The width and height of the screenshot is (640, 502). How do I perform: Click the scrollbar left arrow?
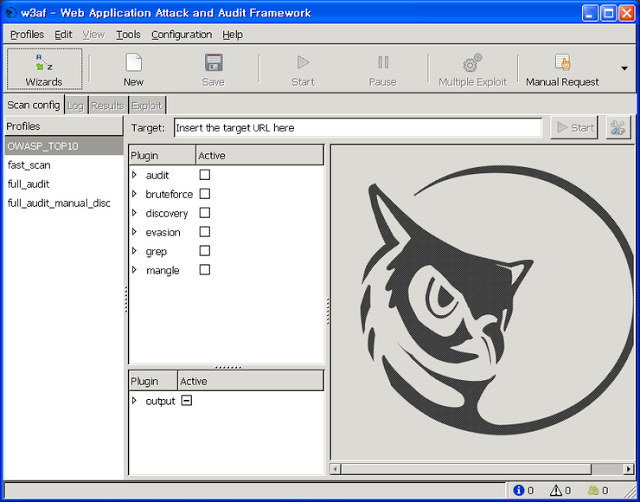(335, 469)
